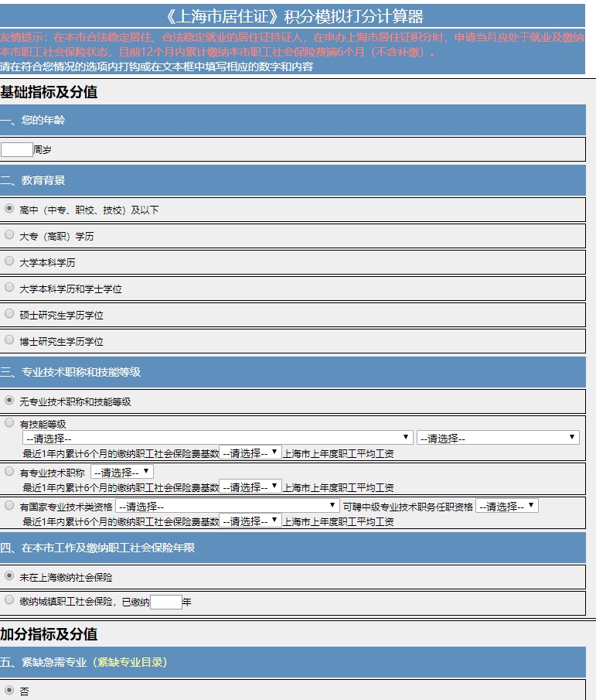The width and height of the screenshot is (596, 700).
Task: Select 高中（中专、职校、技校）及以下 education option
Action: click(9, 209)
